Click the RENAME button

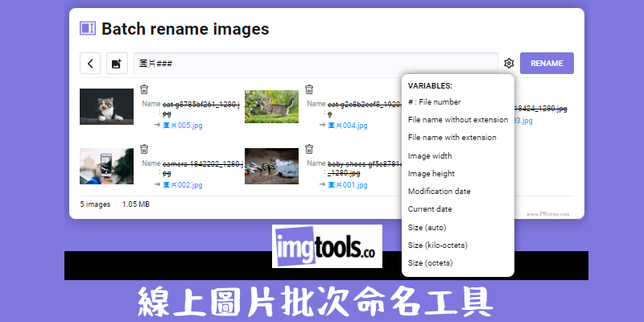tap(547, 64)
